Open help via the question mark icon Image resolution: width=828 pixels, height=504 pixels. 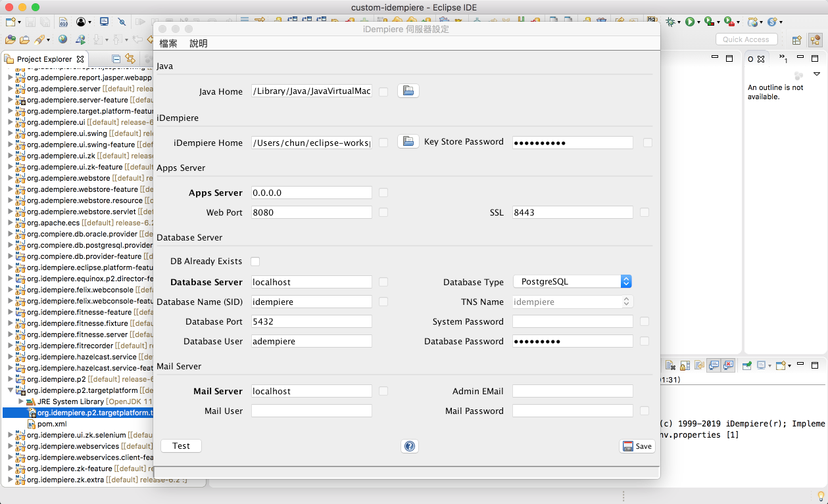tap(409, 446)
